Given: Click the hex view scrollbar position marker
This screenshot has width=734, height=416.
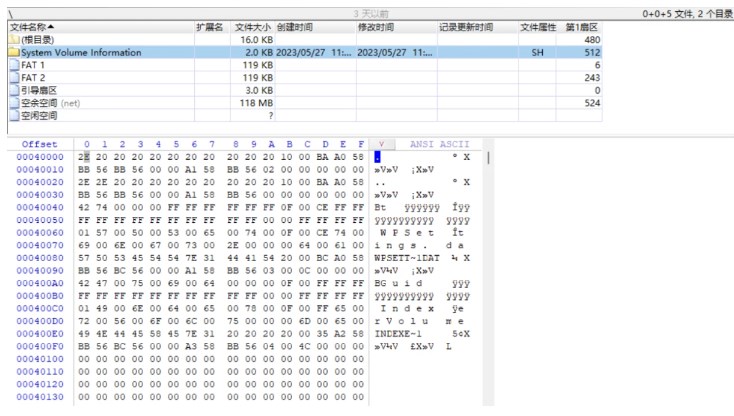Looking at the screenshot, I should click(488, 157).
